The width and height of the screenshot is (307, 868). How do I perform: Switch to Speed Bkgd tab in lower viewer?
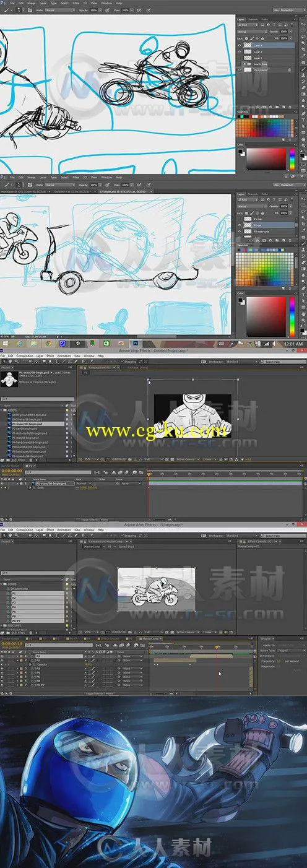tap(126, 546)
